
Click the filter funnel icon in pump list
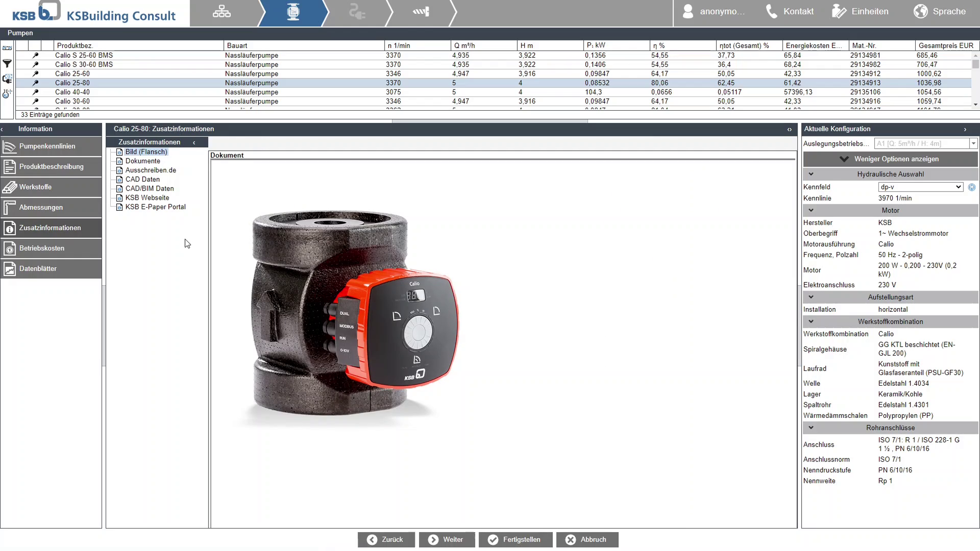pos(7,63)
